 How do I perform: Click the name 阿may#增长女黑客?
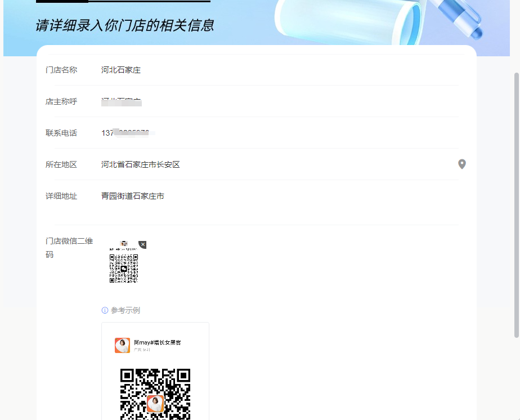(x=158, y=342)
